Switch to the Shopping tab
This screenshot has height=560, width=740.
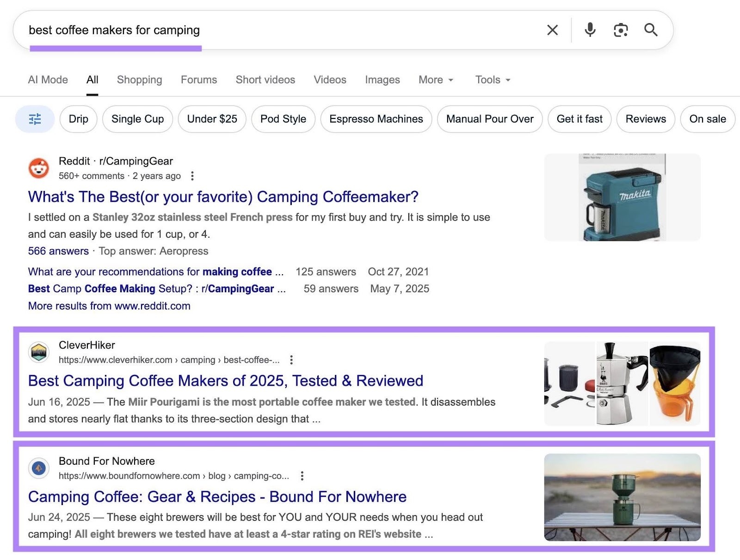pyautogui.click(x=139, y=80)
